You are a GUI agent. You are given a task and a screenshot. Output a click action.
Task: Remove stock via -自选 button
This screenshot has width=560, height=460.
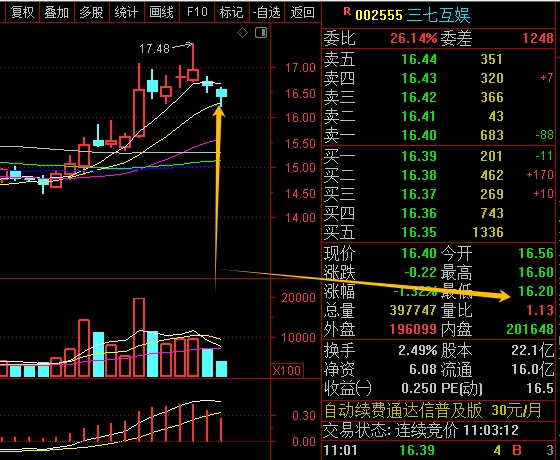coord(266,12)
